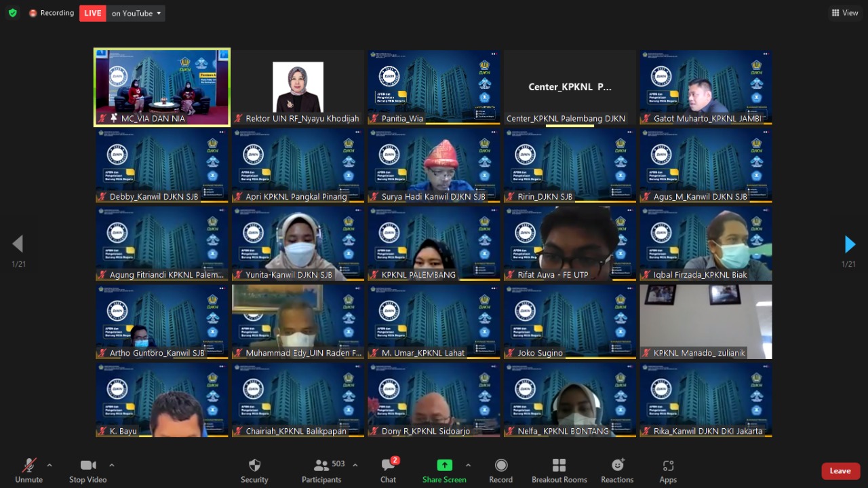Toggle Stop Video camera button
868x488 pixels.
coord(88,470)
